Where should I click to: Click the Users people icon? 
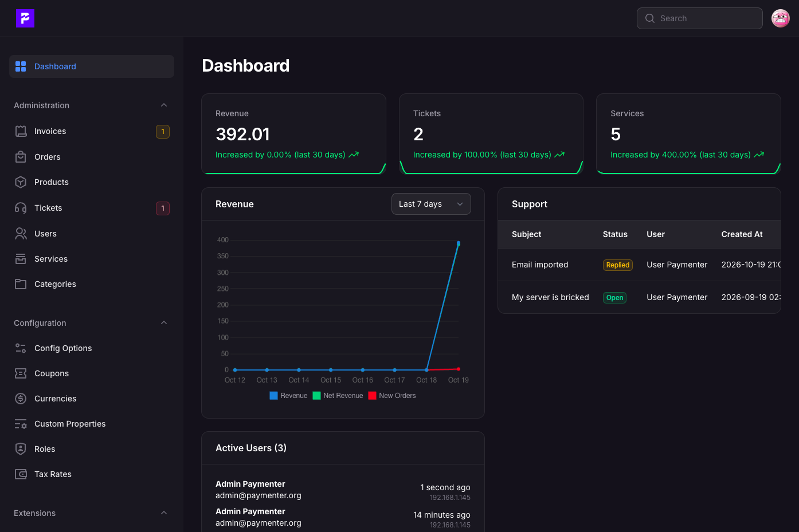(21, 234)
